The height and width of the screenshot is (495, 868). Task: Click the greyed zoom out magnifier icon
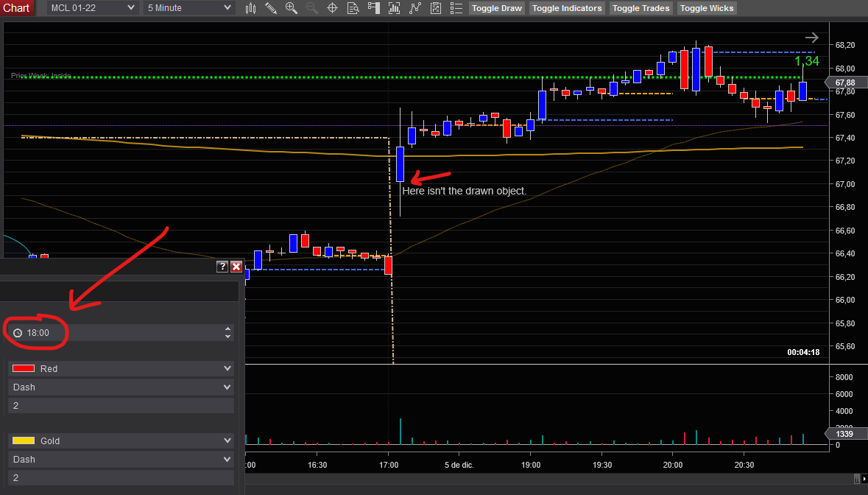pyautogui.click(x=311, y=8)
